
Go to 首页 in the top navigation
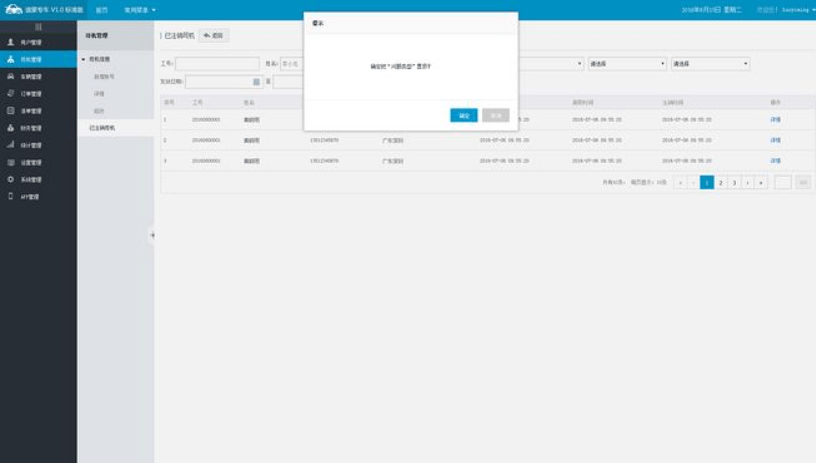click(x=101, y=9)
